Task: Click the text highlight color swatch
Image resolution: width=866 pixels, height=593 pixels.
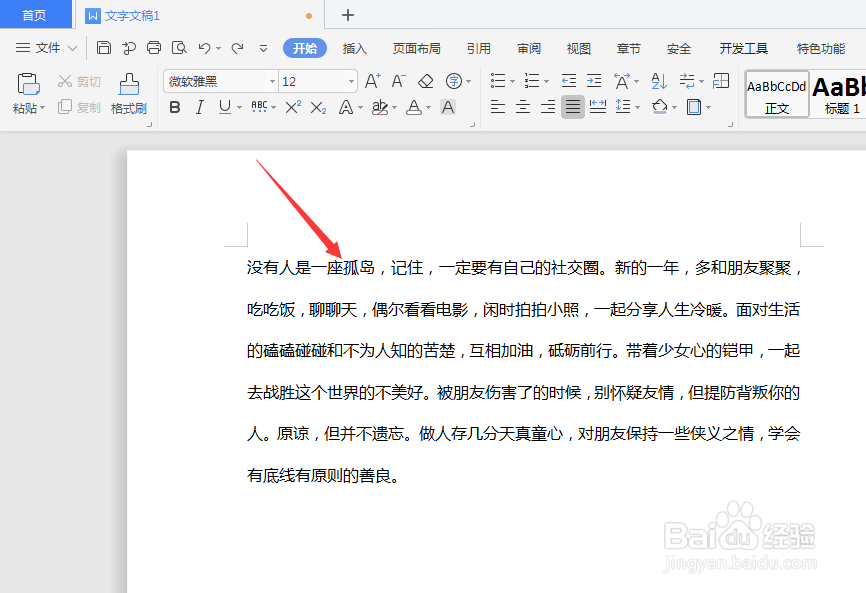Action: pyautogui.click(x=382, y=107)
